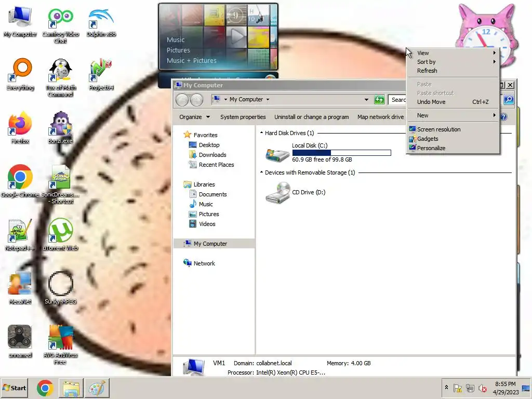This screenshot has height=399, width=532.
Task: Click the Forward navigation button in explorer
Action: point(197,100)
